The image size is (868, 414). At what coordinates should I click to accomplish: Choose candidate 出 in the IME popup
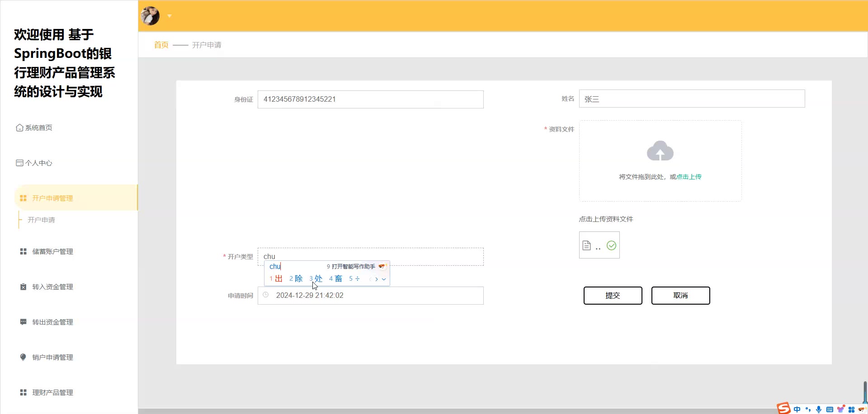tap(278, 279)
